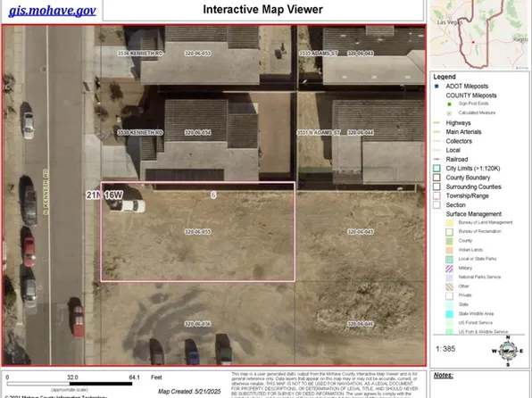532x398 pixels.
Task: Click parcel number 320-06-053
Action: [x=197, y=54]
